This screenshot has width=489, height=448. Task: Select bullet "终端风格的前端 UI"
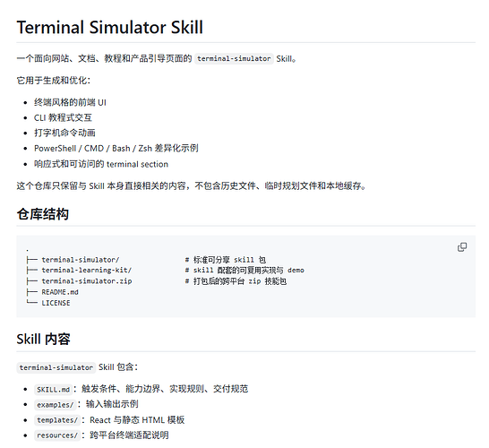tap(70, 102)
